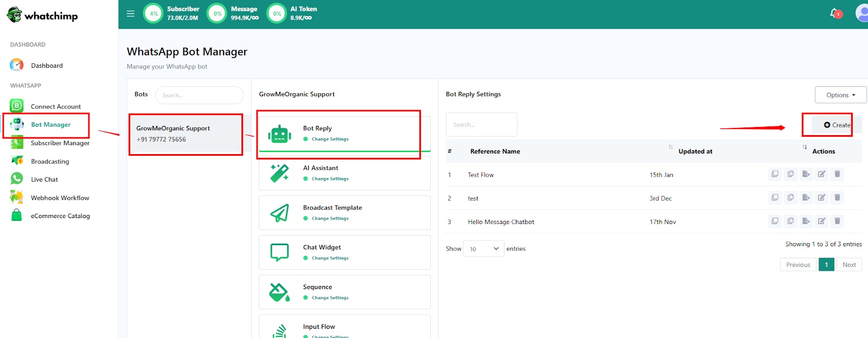Screen dimensions: 868x338
Task: Delete the Hello Message Chatbot row
Action: (837, 221)
